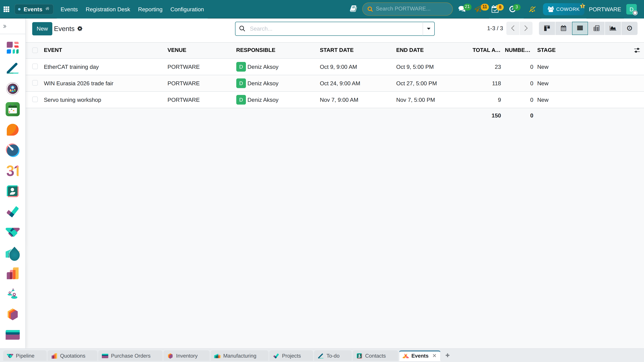Open the Events settings gear
644x362 pixels.
[80, 29]
